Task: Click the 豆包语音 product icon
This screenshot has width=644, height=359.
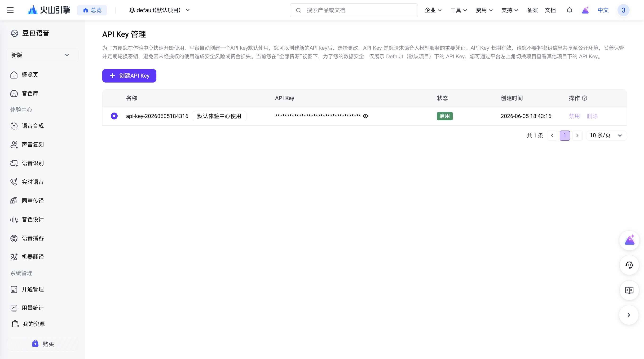Action: pos(14,33)
